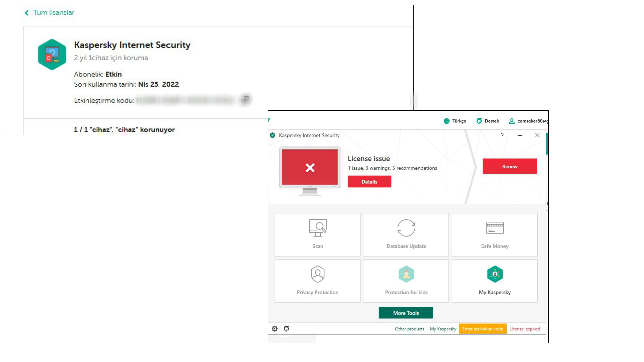
Task: Open the Destek support menu item
Action: point(492,121)
